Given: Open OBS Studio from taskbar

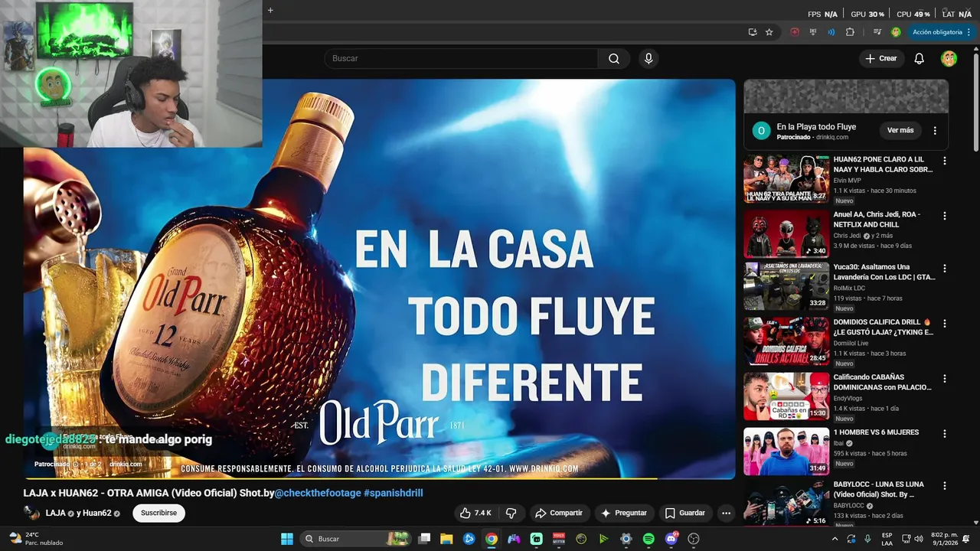Looking at the screenshot, I should (694, 539).
